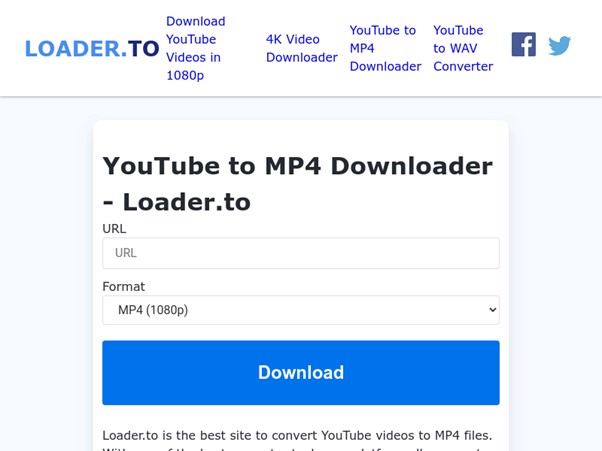Click the 'Format' field label

click(x=124, y=286)
